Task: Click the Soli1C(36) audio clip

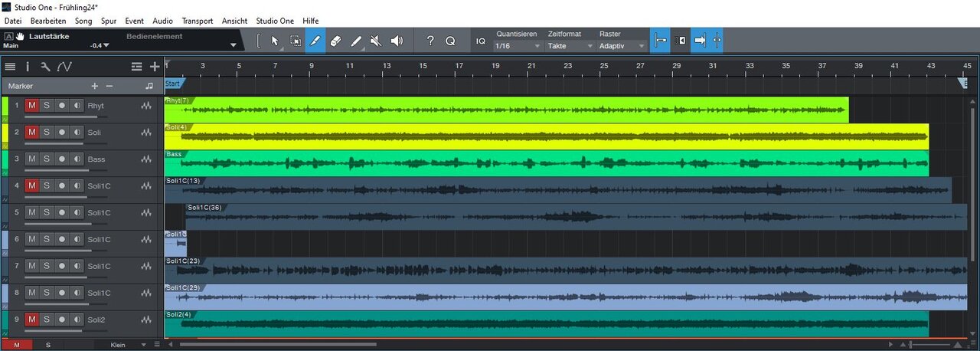Action: pyautogui.click(x=577, y=217)
